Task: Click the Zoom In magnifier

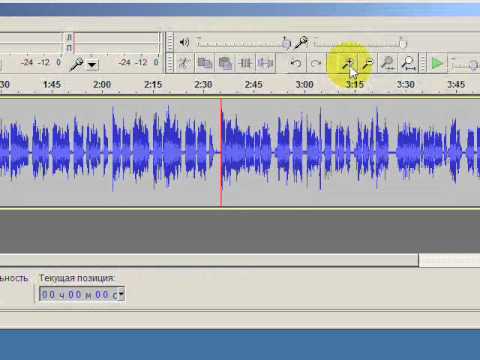Action: click(x=348, y=63)
